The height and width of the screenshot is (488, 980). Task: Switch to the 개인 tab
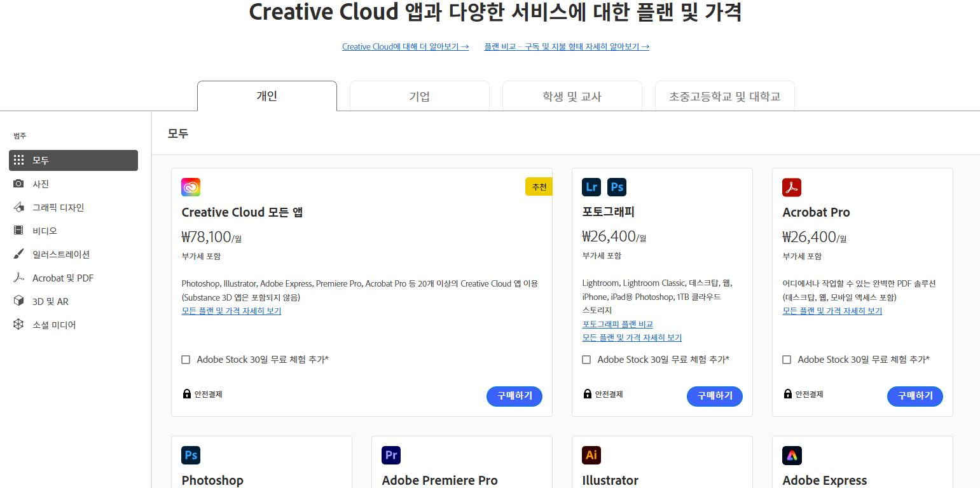pyautogui.click(x=267, y=96)
